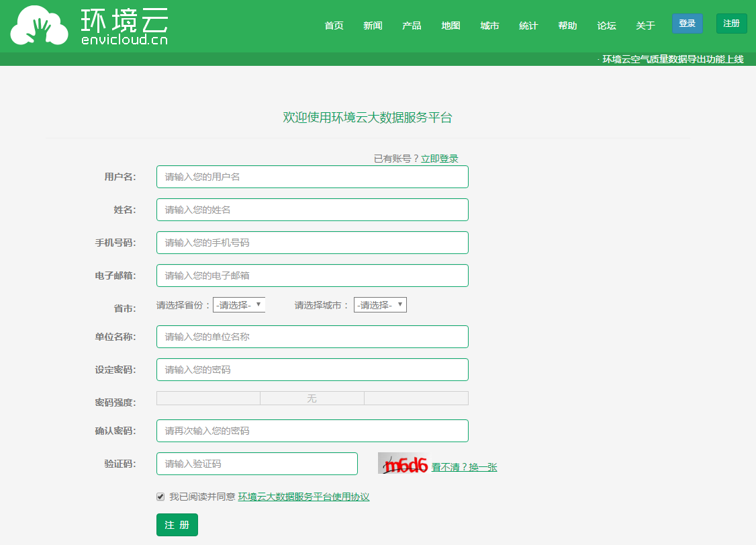Click the 环境云 envicloud.cn logo
Screen dimensions: 756x545
[89, 26]
